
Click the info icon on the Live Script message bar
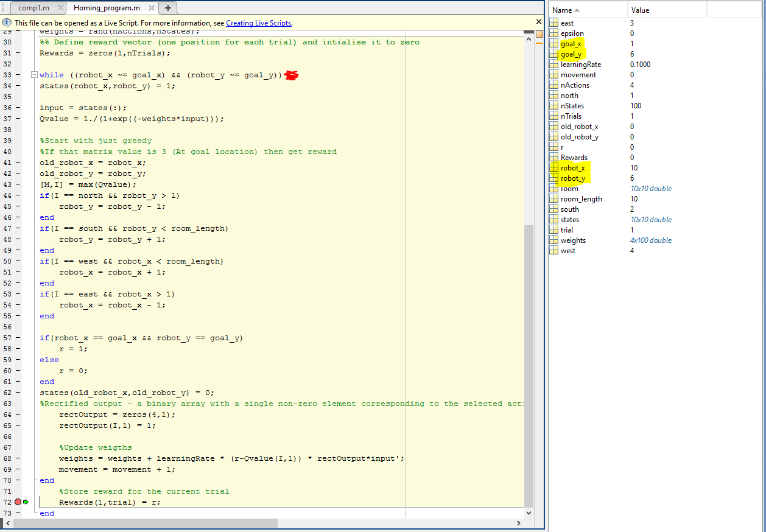coord(6,22)
